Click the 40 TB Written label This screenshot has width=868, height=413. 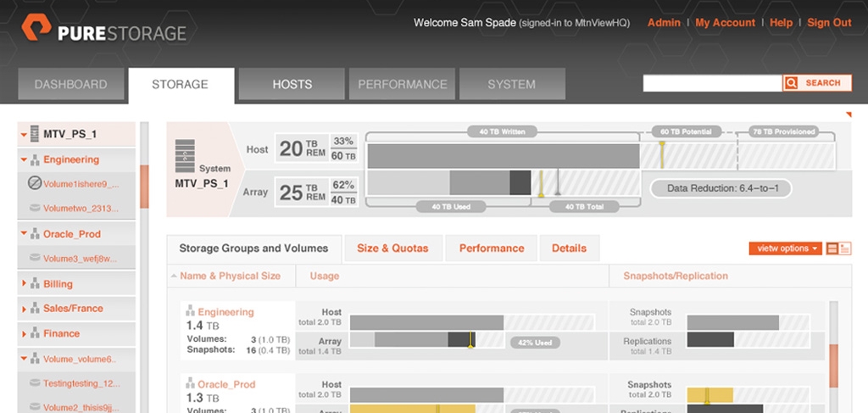[502, 131]
